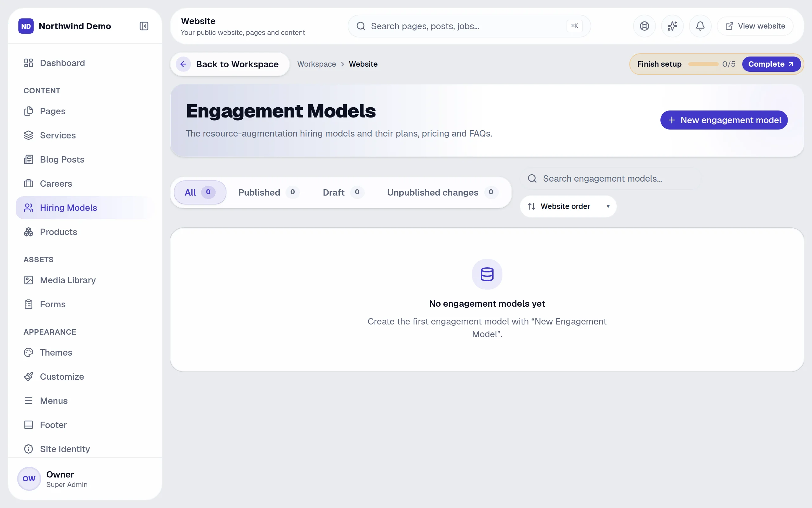Focus the Search engagement models field
Screen dimensions: 812x508
point(611,179)
